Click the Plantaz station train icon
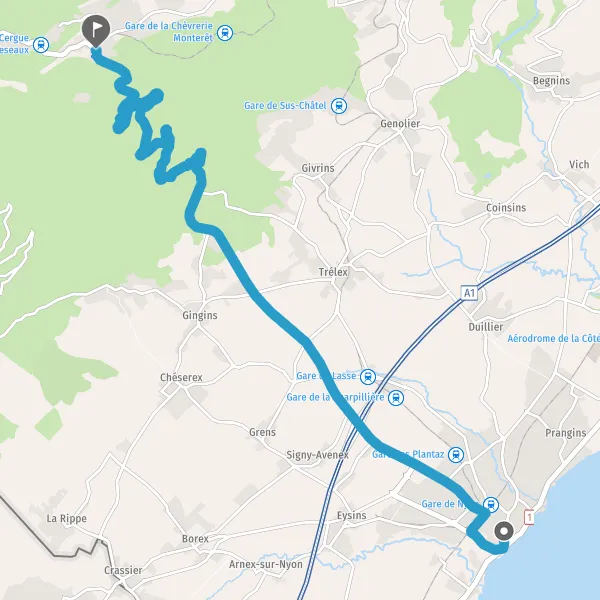The width and height of the screenshot is (600, 600). (456, 455)
